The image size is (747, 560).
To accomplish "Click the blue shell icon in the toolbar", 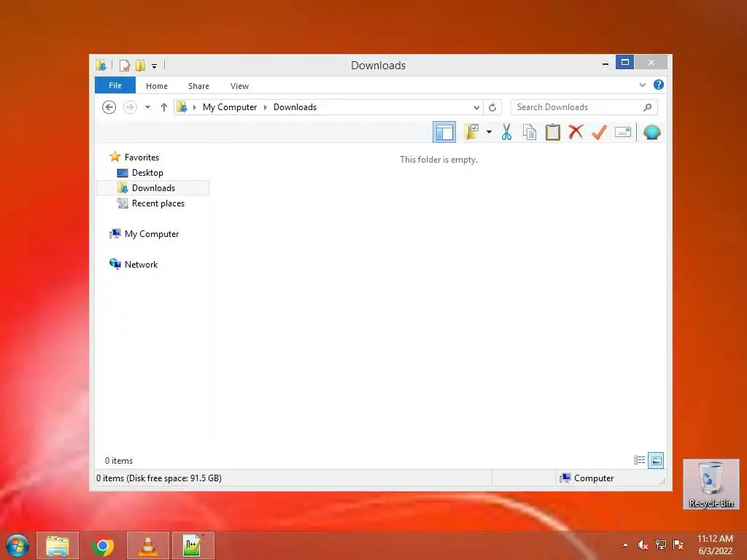I will click(x=651, y=132).
